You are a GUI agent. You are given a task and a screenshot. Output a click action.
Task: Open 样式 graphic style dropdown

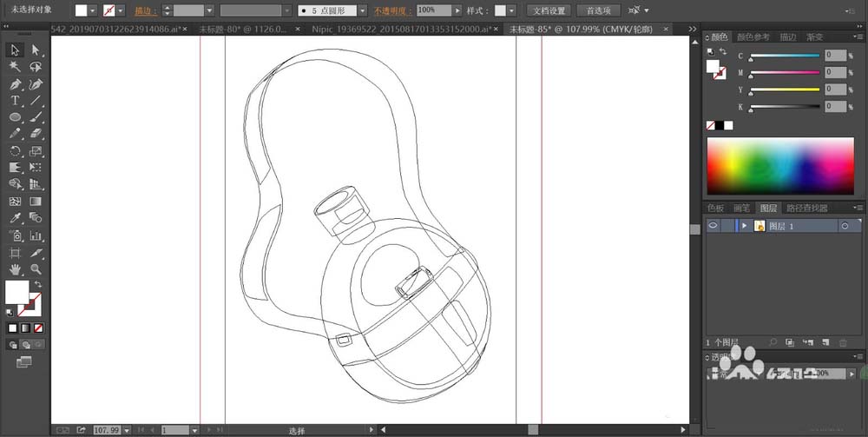pyautogui.click(x=512, y=10)
